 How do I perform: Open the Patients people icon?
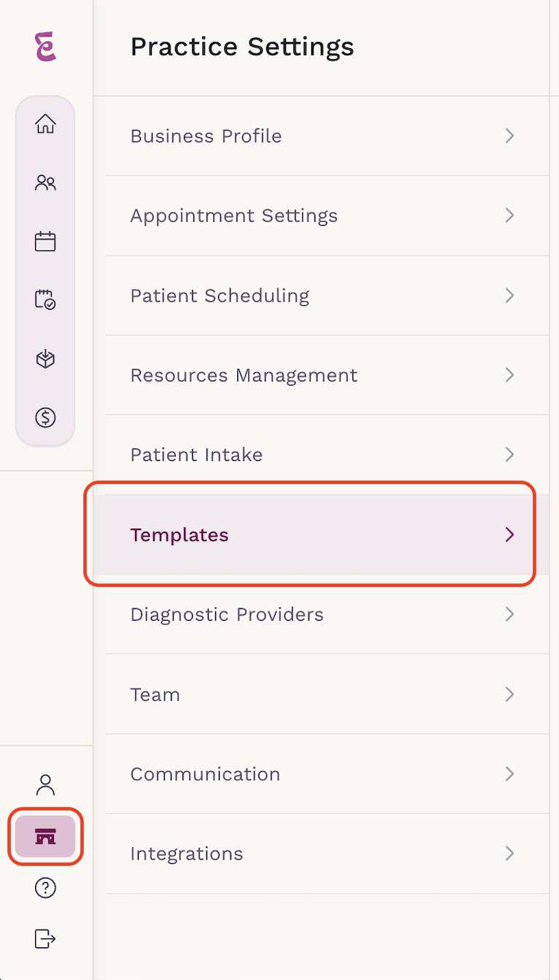pyautogui.click(x=45, y=183)
